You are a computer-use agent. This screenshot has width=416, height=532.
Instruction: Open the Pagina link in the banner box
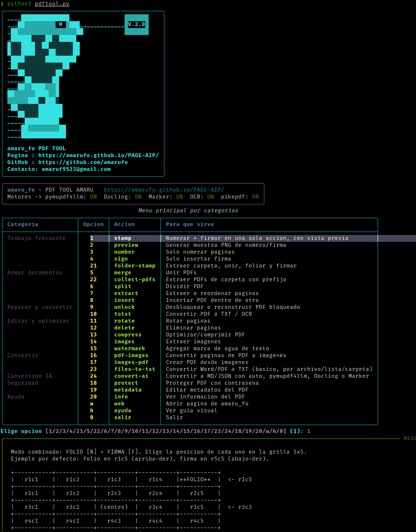pyautogui.click(x=98, y=155)
